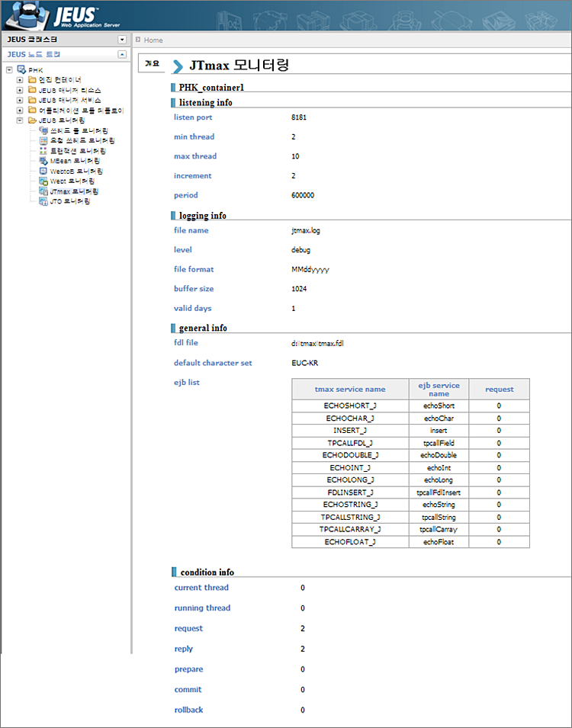Select the 개요 tab

152,64
